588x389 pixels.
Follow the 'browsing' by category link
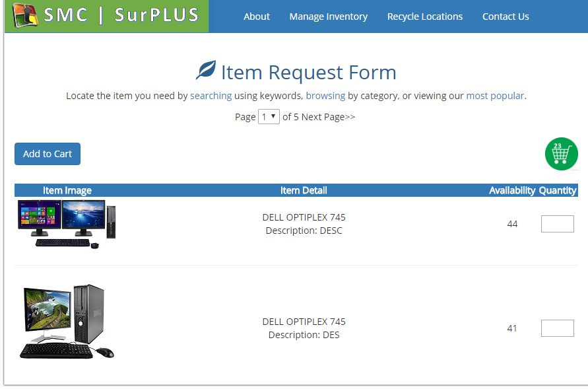(325, 96)
